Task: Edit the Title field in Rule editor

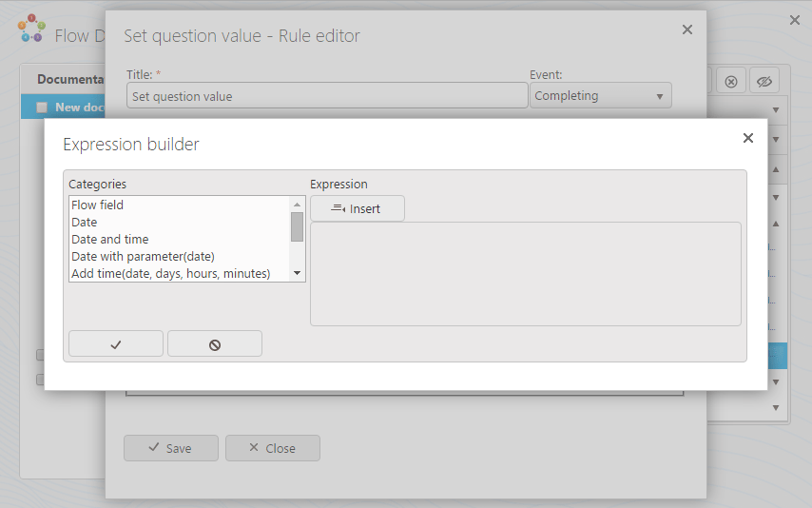Action: (327, 96)
